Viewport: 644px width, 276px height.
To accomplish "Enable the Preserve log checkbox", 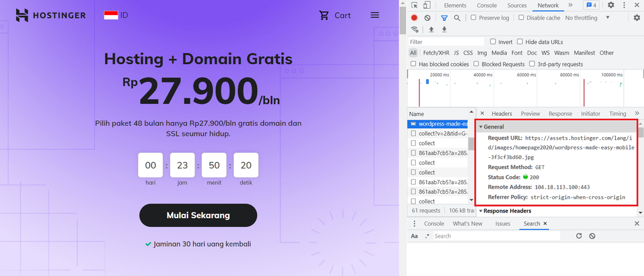I will pos(474,18).
